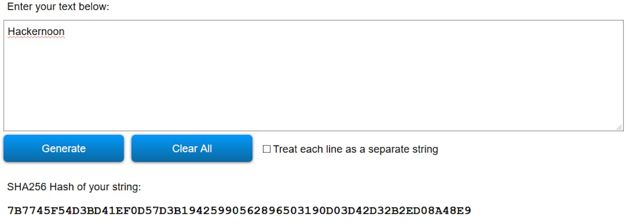Click the generated SHA256 hash string

239,210
